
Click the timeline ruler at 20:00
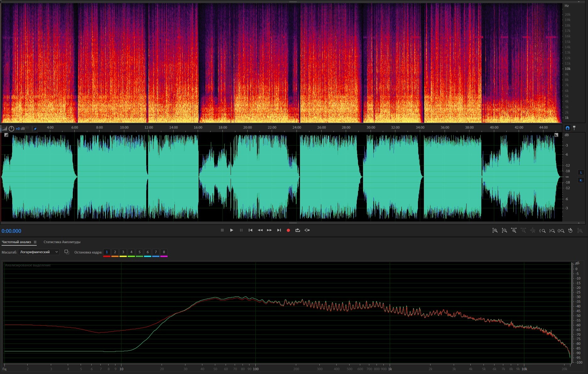(248, 127)
